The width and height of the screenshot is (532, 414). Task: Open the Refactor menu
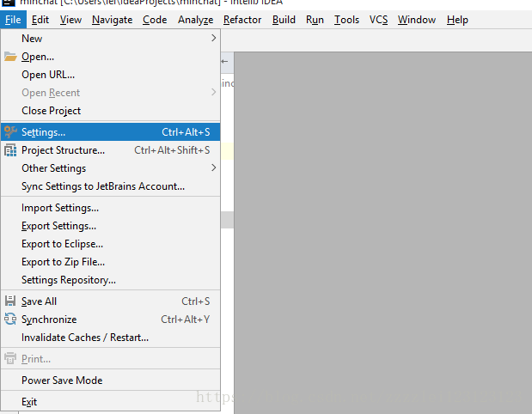pos(242,20)
